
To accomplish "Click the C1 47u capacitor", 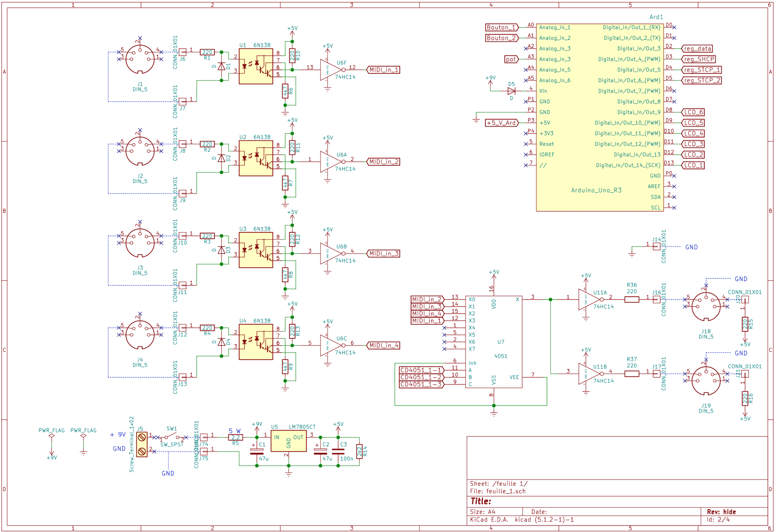I will click(257, 451).
